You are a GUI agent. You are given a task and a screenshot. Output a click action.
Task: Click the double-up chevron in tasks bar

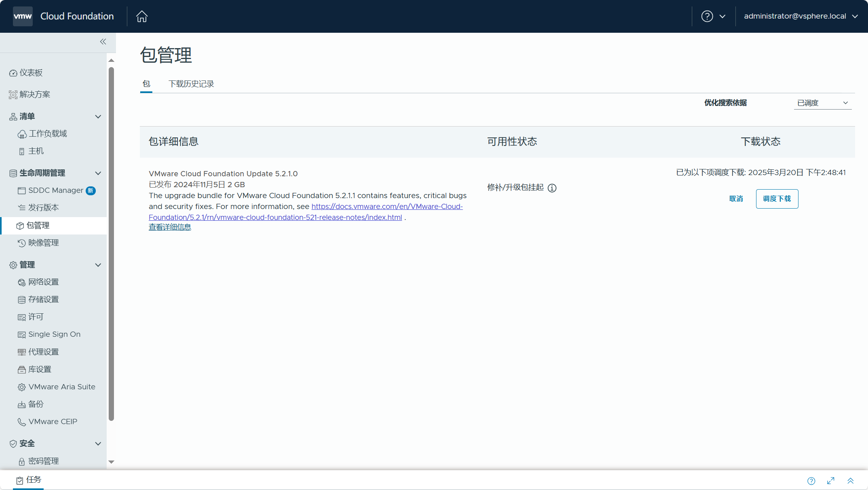(851, 481)
